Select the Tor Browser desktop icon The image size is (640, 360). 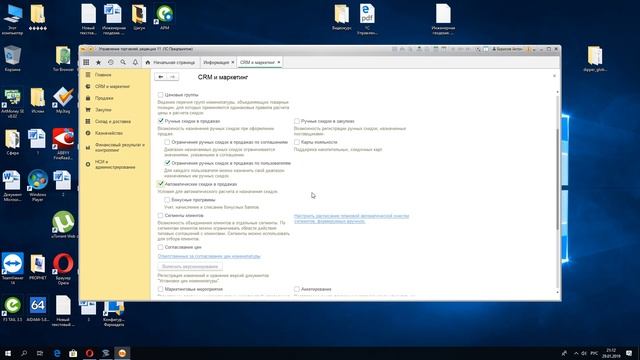[63, 59]
